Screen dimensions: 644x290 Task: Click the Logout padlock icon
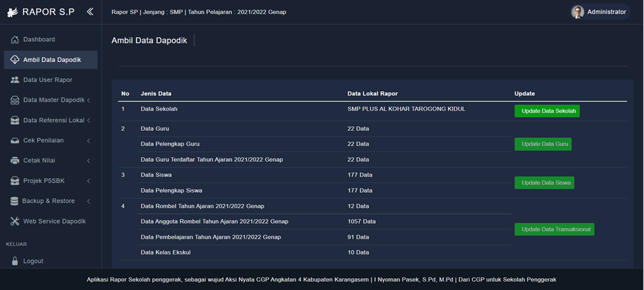[x=15, y=261]
